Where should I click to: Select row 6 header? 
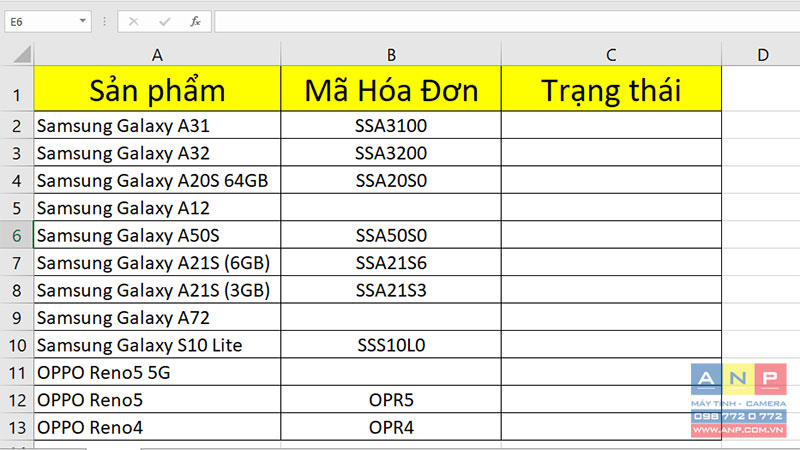17,235
